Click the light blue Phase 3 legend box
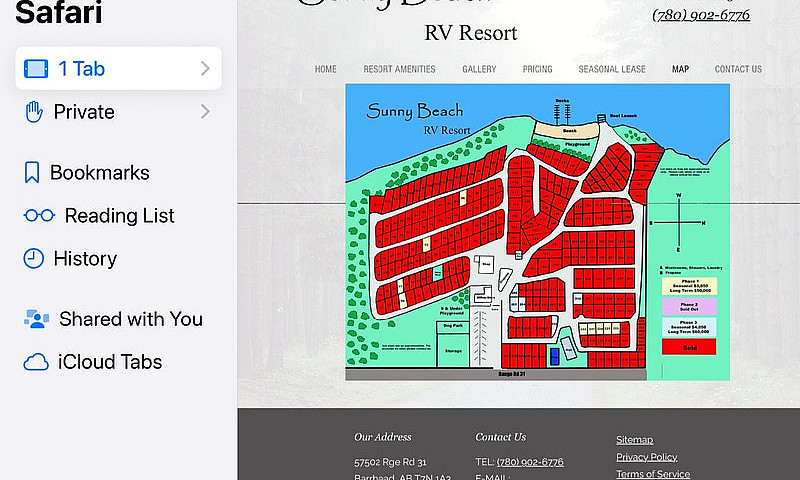 [x=689, y=327]
